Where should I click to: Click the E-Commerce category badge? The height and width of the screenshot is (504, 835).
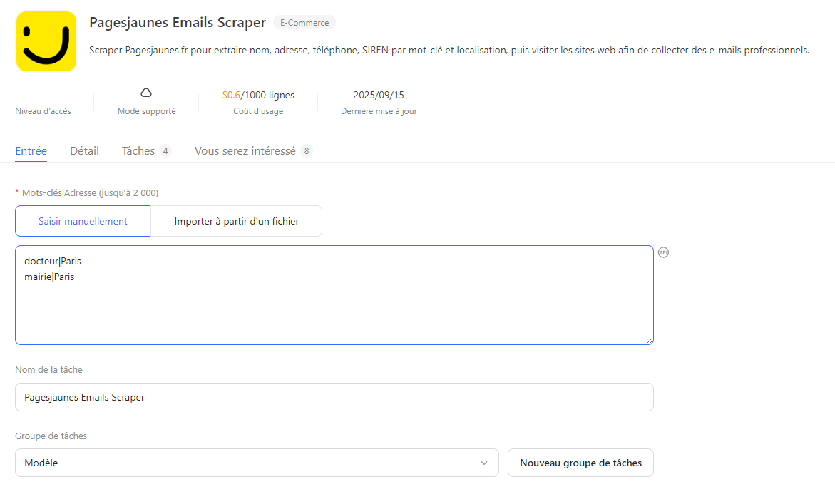pyautogui.click(x=304, y=22)
